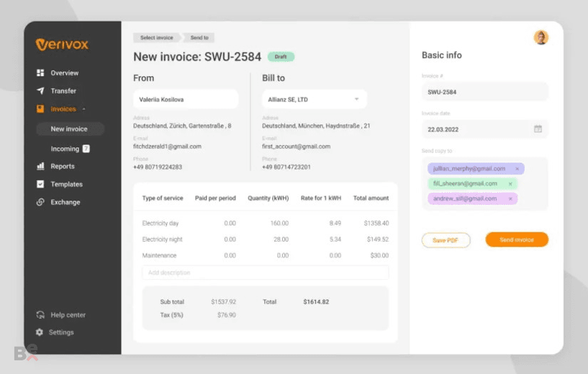This screenshot has height=374, width=588.
Task: Click the Maintenance row label
Action: click(159, 255)
